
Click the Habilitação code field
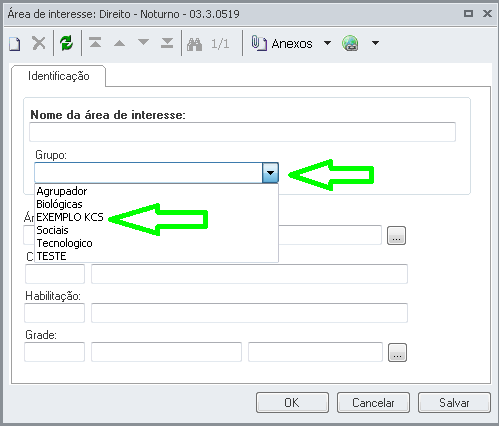tap(55, 313)
